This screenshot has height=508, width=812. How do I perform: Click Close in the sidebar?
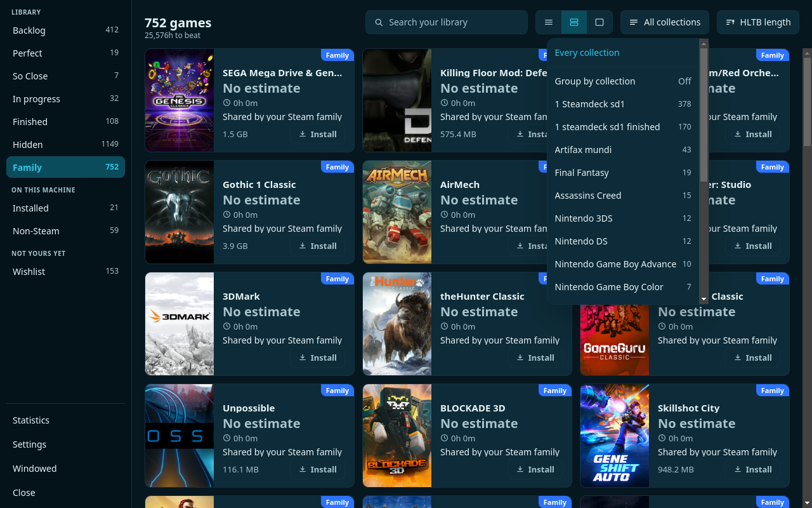[x=65, y=493]
